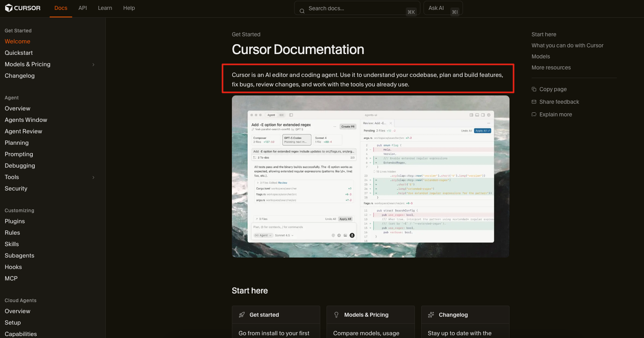Click the Share feedback envelope icon
644x338 pixels.
click(x=534, y=102)
